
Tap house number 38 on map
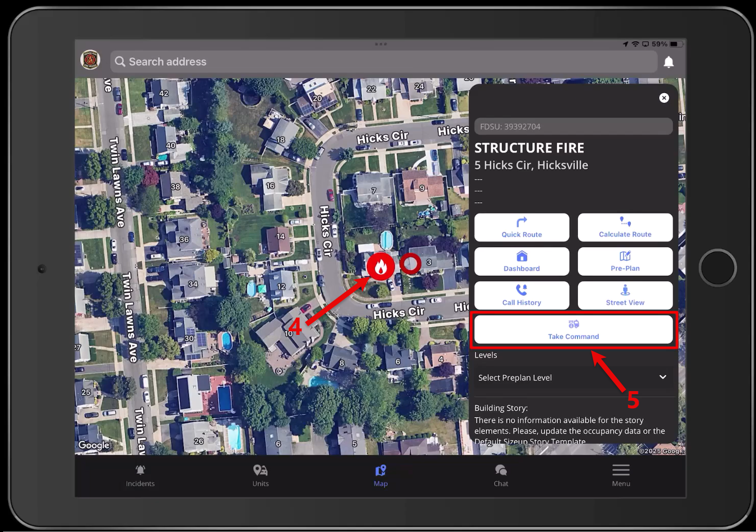(175, 187)
